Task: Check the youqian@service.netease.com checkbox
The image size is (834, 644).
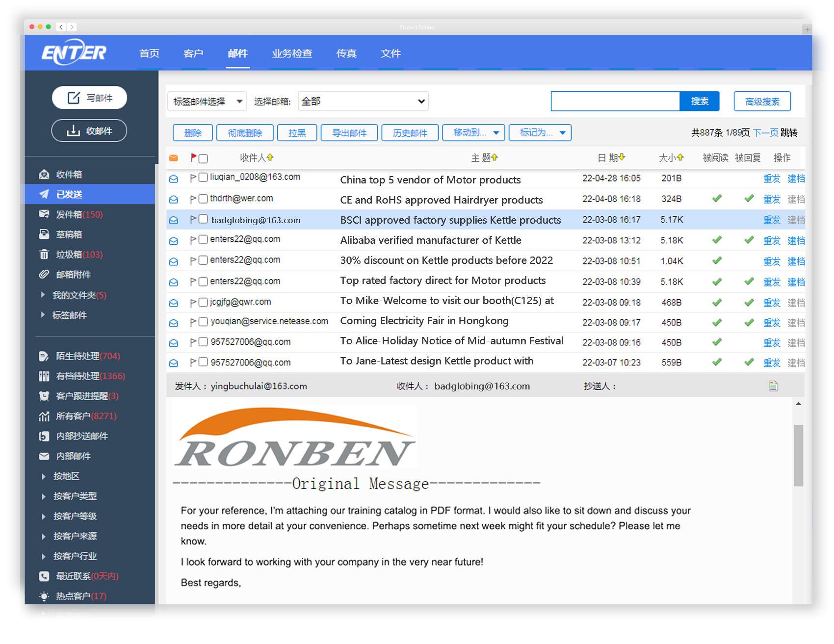Action: (203, 322)
